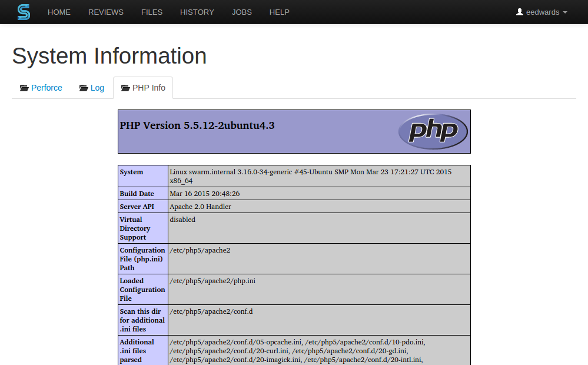The height and width of the screenshot is (365, 588).
Task: Open the JOBS navigation item
Action: point(241,12)
